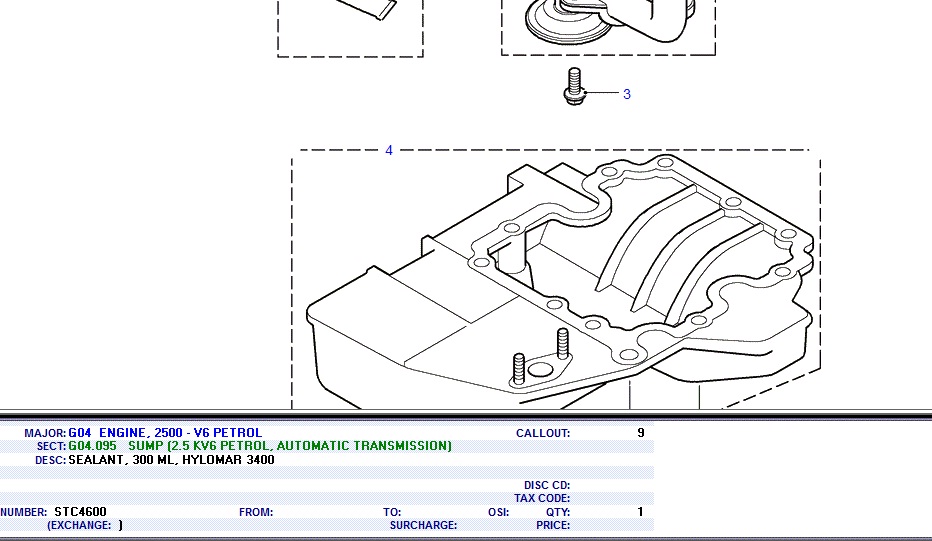932x541 pixels.
Task: Click the NUMBER label
Action: tap(24, 512)
